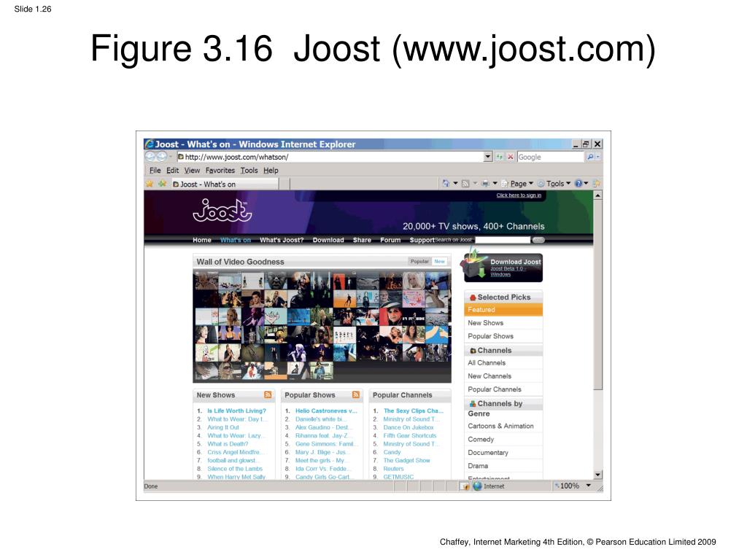The height and width of the screenshot is (560, 747).
Task: Click the Search on Joost input field
Action: click(x=503, y=240)
